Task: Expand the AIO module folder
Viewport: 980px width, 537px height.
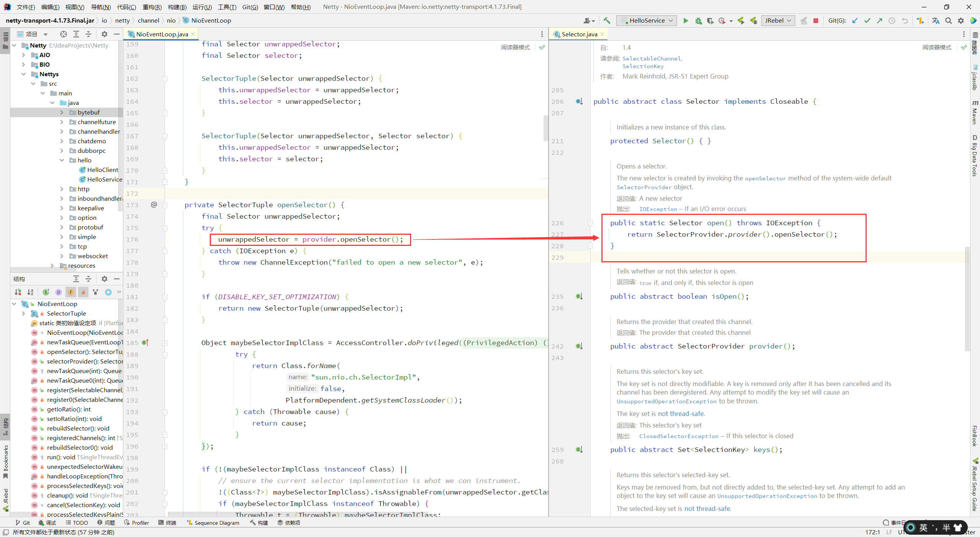Action: 23,55
